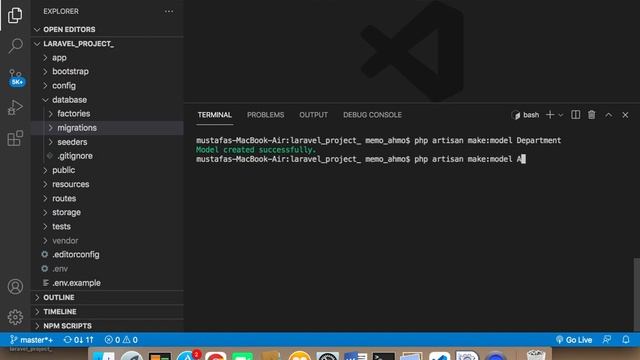Image resolution: width=640 pixels, height=360 pixels.
Task: Open the database .gitignore file
Action: [x=108, y=156]
